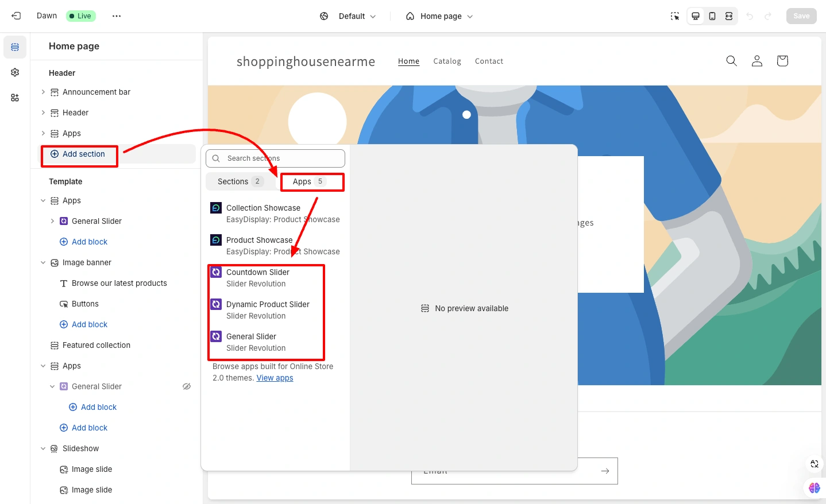Viewport: 826px width, 504px height.
Task: Toggle the inspector selection tool icon
Action: 675,16
